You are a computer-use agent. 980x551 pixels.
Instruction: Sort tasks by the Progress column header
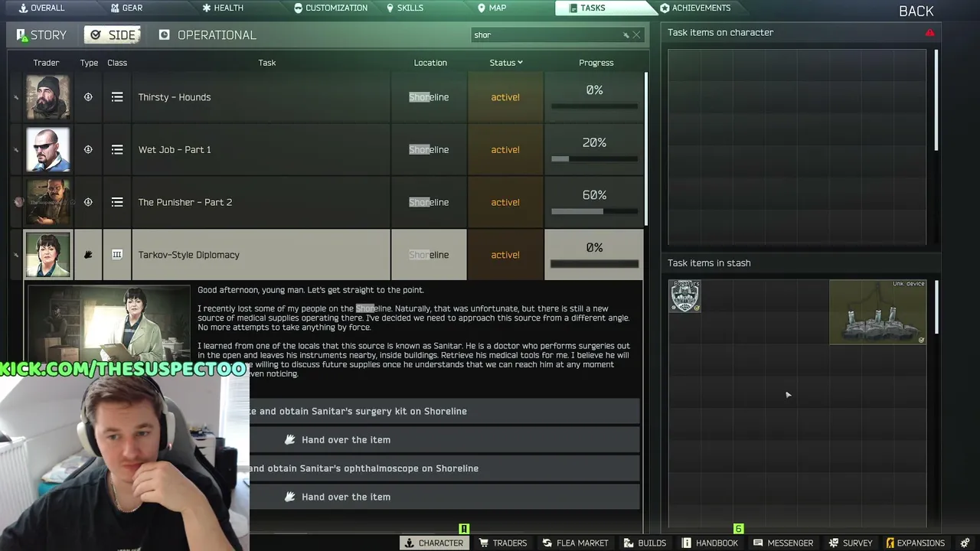(x=596, y=63)
